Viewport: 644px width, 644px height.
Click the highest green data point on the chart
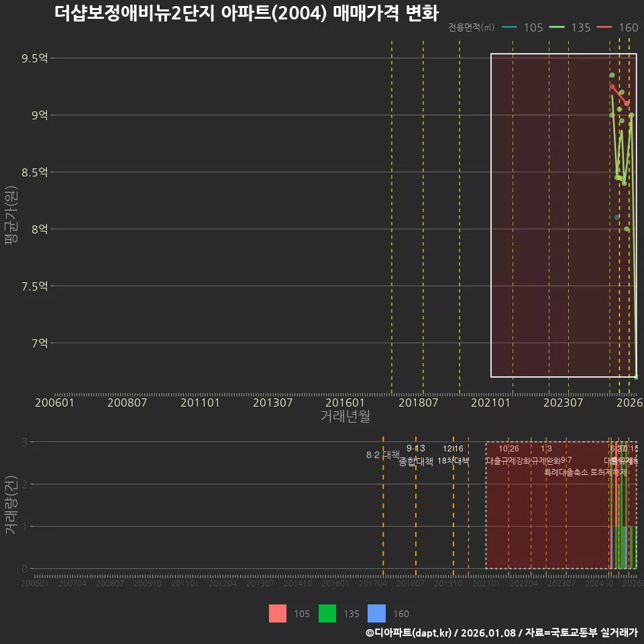pos(612,75)
